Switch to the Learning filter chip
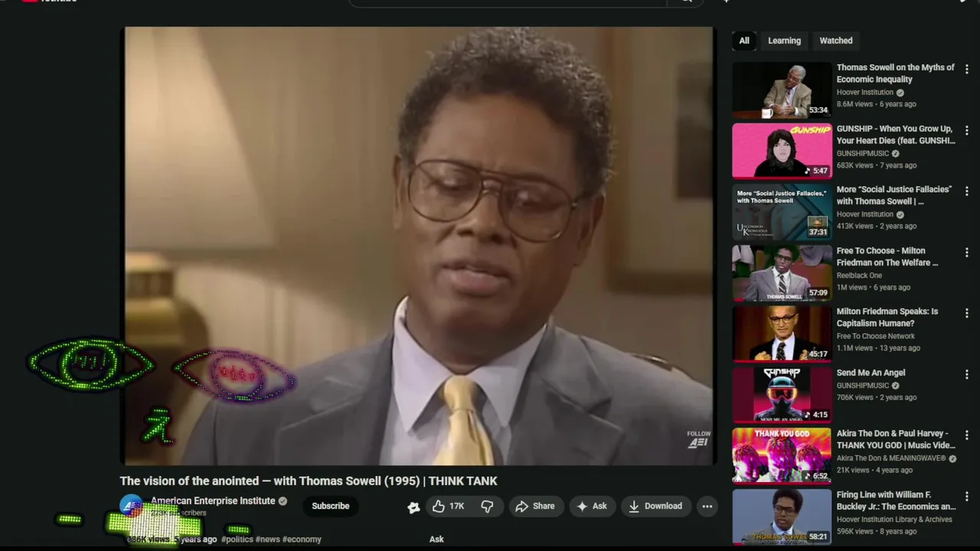 click(785, 41)
